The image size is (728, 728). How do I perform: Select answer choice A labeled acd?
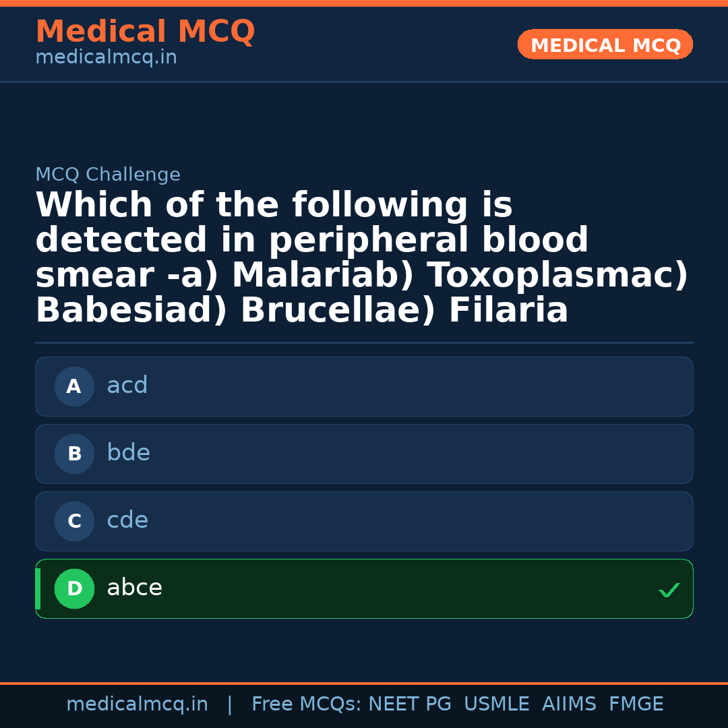point(364,386)
